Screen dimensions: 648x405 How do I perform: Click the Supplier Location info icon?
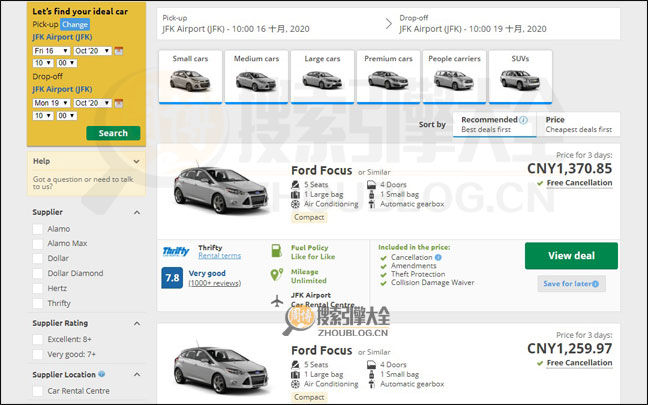point(102,374)
